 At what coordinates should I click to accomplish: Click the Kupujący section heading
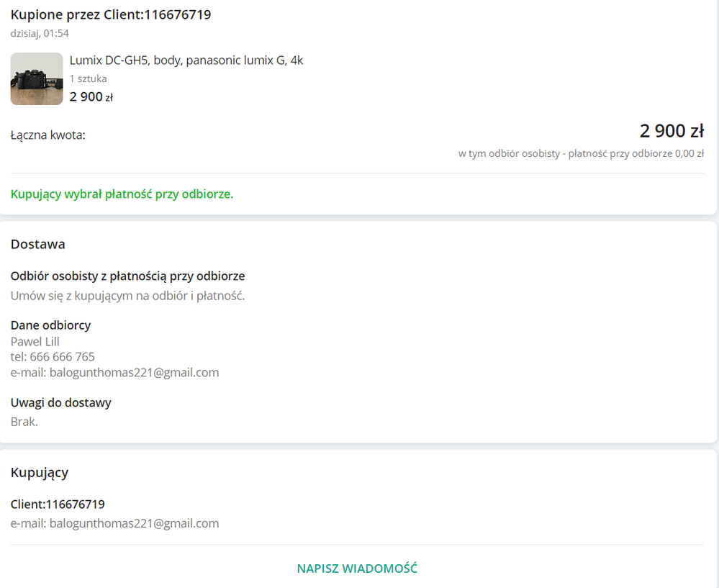tap(40, 473)
